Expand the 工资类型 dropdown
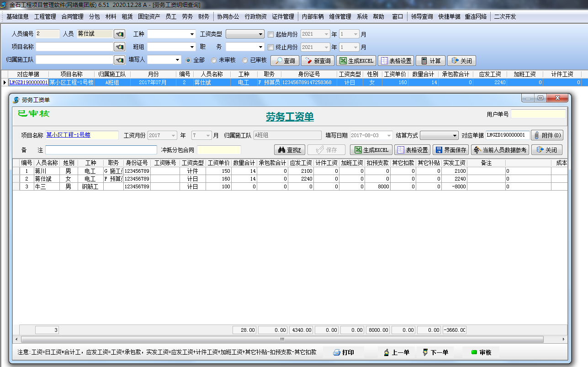Viewport: 588px width, 367px height. [x=260, y=33]
